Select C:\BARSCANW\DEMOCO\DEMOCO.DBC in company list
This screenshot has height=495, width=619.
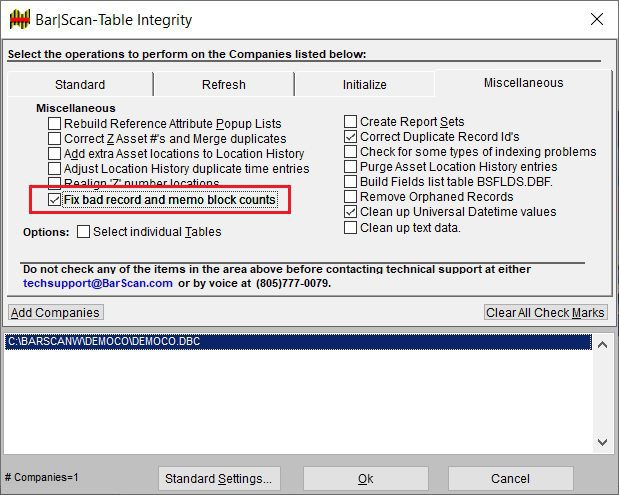coord(298,341)
